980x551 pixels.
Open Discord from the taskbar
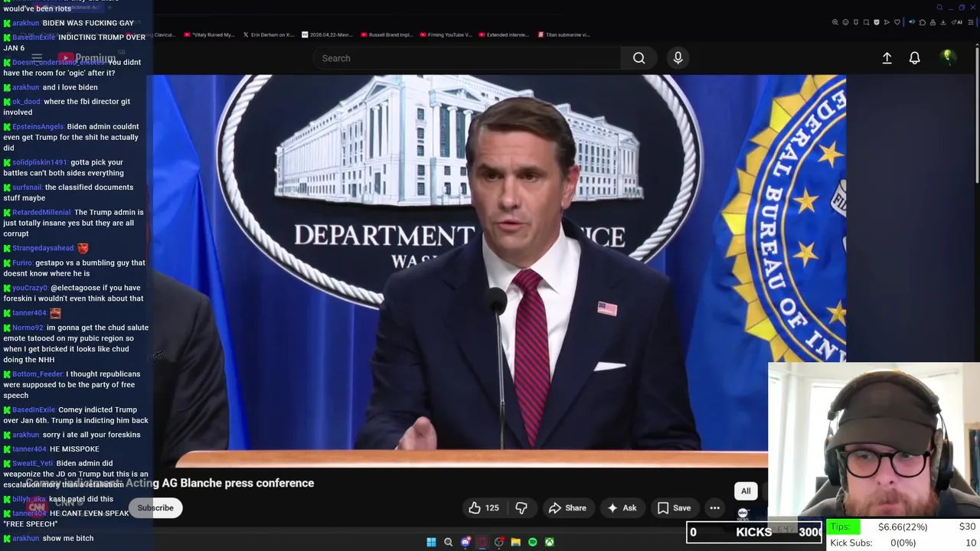click(465, 542)
